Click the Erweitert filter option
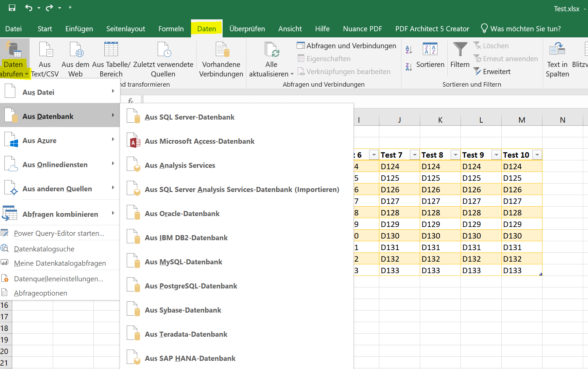The width and height of the screenshot is (588, 369). [492, 72]
